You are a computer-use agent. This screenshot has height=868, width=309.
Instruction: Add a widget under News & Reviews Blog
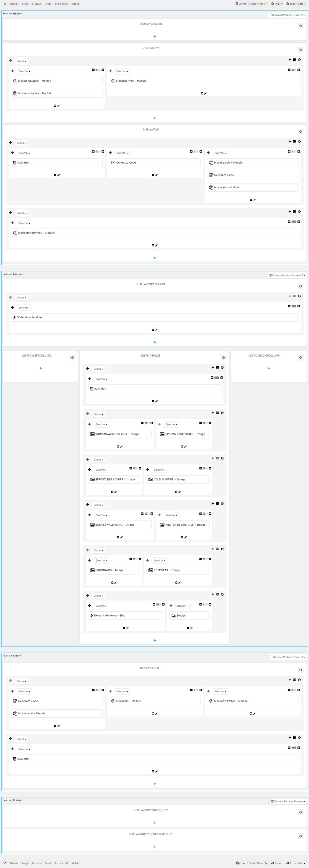[124, 628]
